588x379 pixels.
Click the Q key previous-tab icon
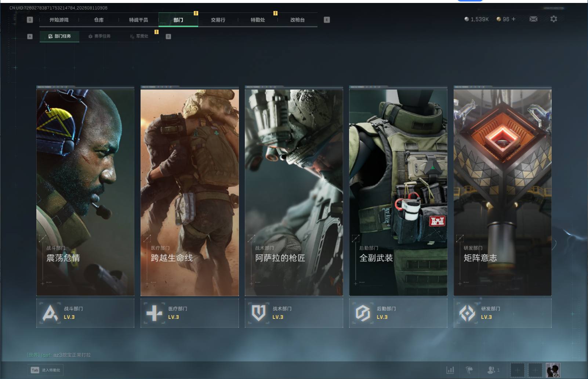click(x=30, y=20)
